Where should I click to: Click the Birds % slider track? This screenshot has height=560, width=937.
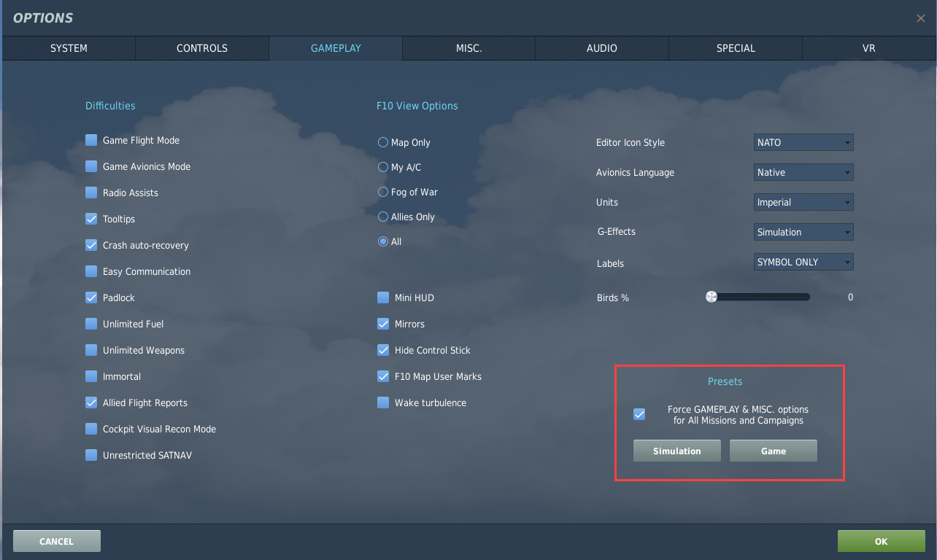click(759, 297)
